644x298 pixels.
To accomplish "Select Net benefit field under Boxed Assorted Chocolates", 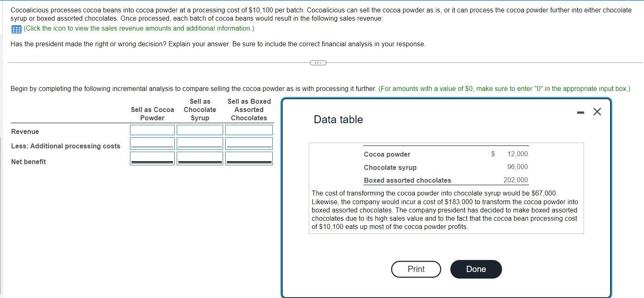I will click(248, 158).
